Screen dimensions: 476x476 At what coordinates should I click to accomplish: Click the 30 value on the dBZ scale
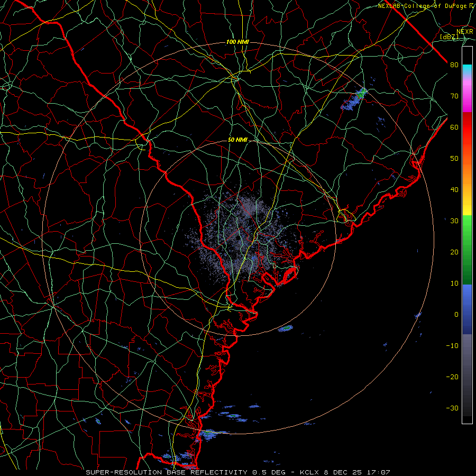(454, 221)
